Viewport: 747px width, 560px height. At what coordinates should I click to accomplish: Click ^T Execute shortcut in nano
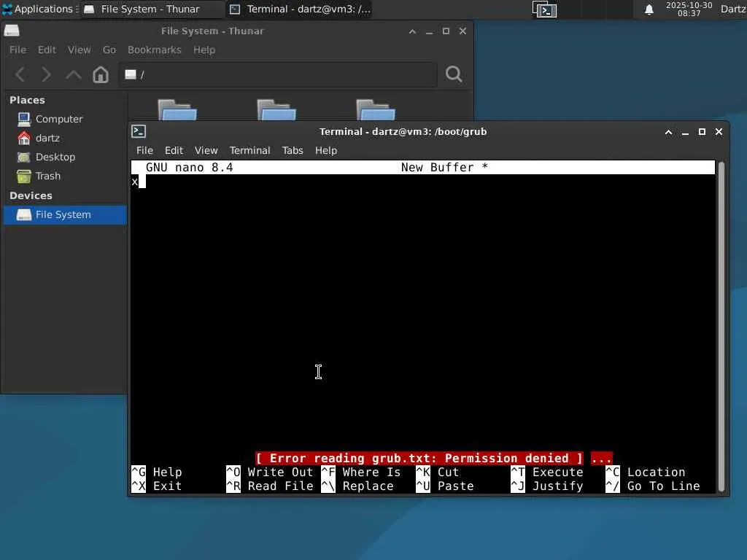pos(547,472)
